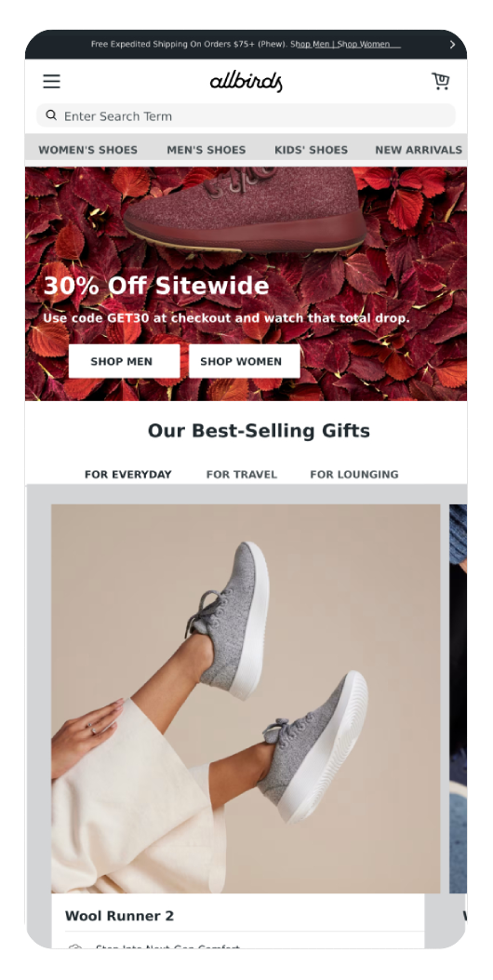This screenshot has height=980, width=493.
Task: Advance the announcement banner with right chevron
Action: [452, 45]
